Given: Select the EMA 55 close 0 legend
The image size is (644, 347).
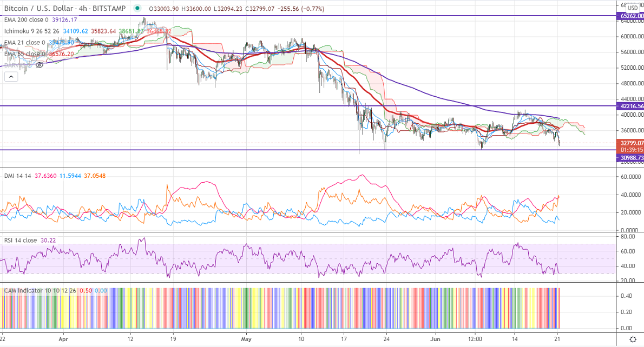Looking at the screenshot, I should click(25, 54).
